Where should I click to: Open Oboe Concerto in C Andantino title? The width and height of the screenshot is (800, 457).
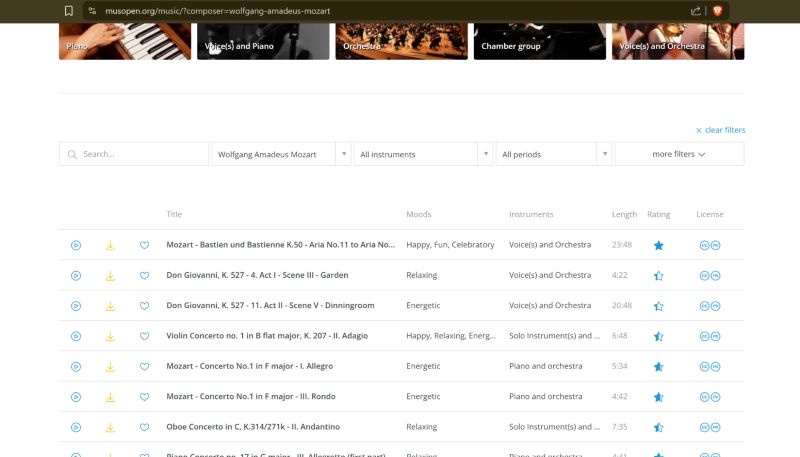pos(253,427)
